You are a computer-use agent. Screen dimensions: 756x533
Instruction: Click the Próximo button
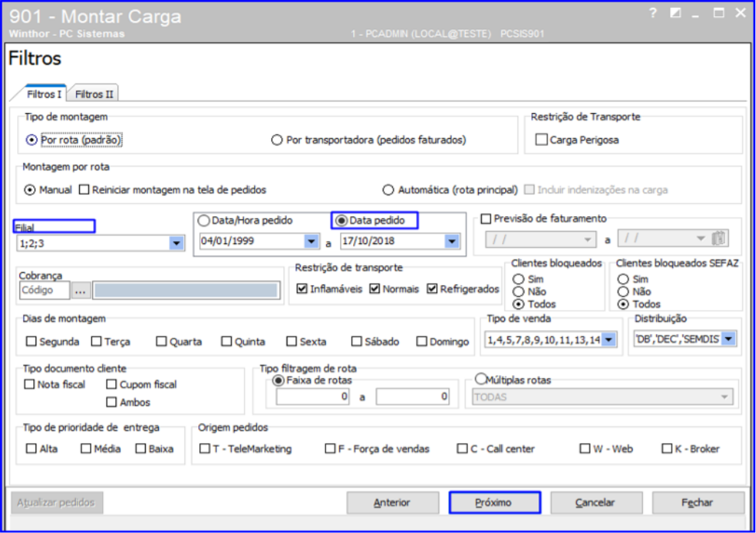click(x=495, y=503)
